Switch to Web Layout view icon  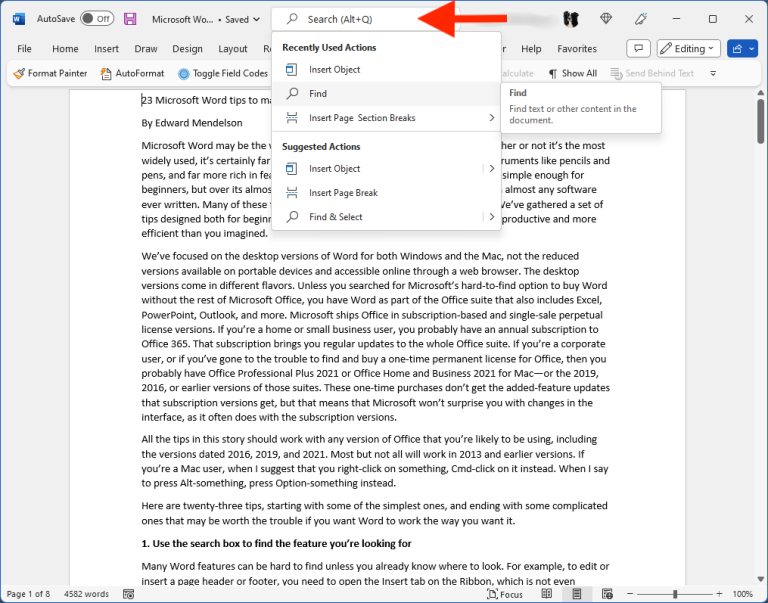(607, 594)
